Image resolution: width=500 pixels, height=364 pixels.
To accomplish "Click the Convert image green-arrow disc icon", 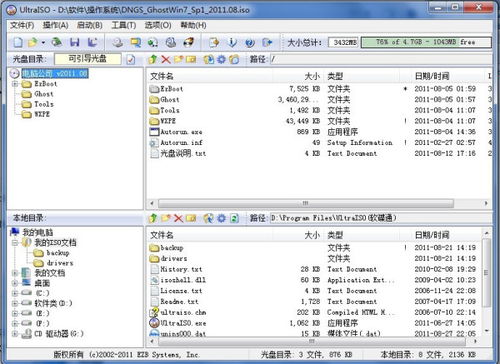I will click(153, 42).
